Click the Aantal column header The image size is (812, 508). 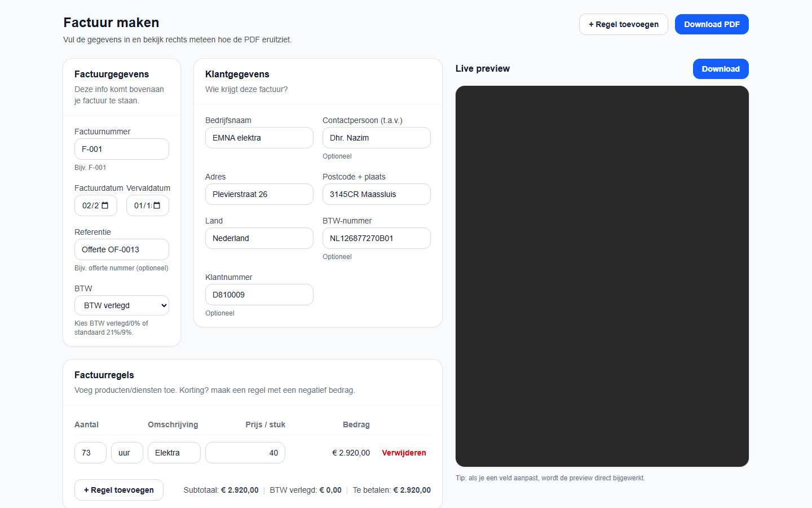pos(86,424)
